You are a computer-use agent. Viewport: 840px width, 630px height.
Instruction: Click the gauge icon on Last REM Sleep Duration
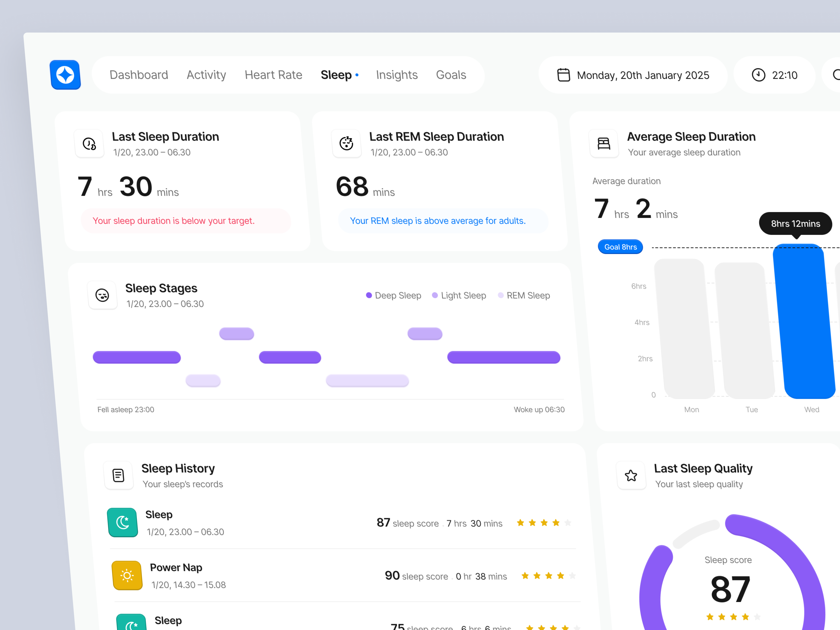pos(346,143)
